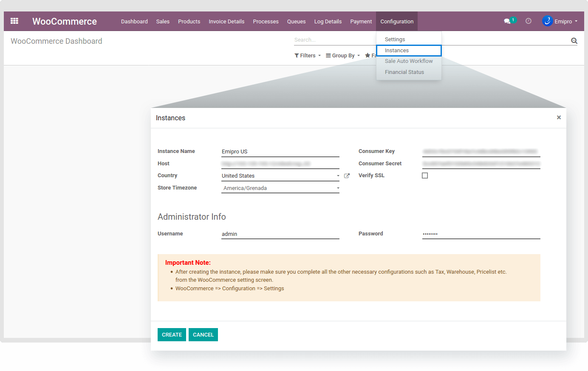Click the Host input field
This screenshot has width=588, height=371.
tap(280, 164)
